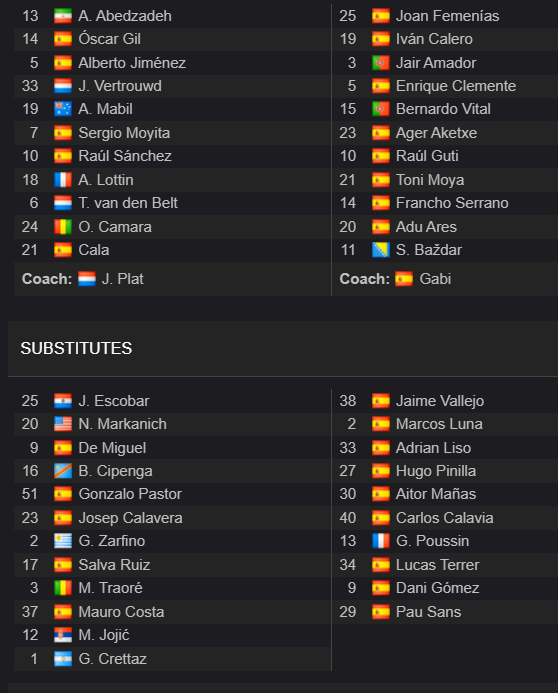Open substitute Hugo Pinilla's profile

pyautogui.click(x=436, y=471)
